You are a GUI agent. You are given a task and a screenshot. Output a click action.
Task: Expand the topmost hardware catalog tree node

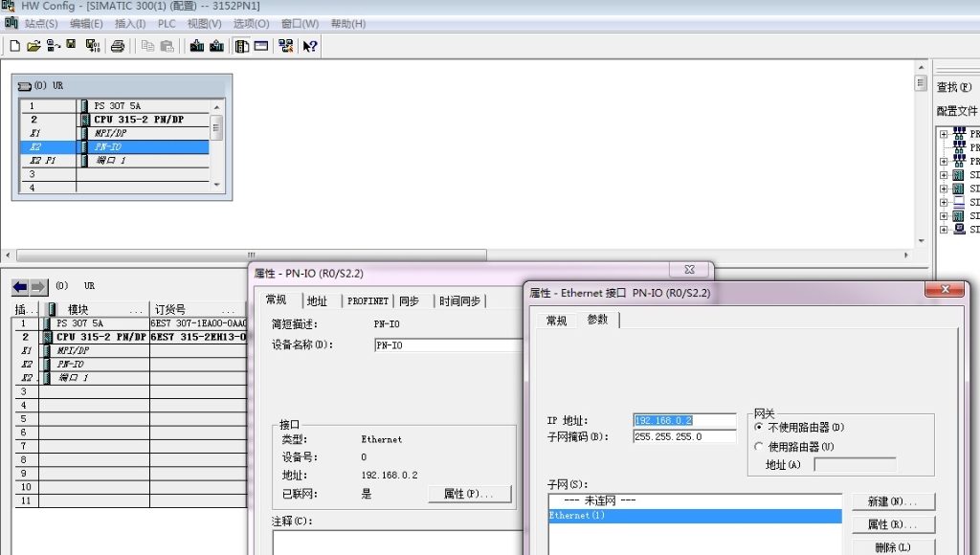click(x=944, y=134)
